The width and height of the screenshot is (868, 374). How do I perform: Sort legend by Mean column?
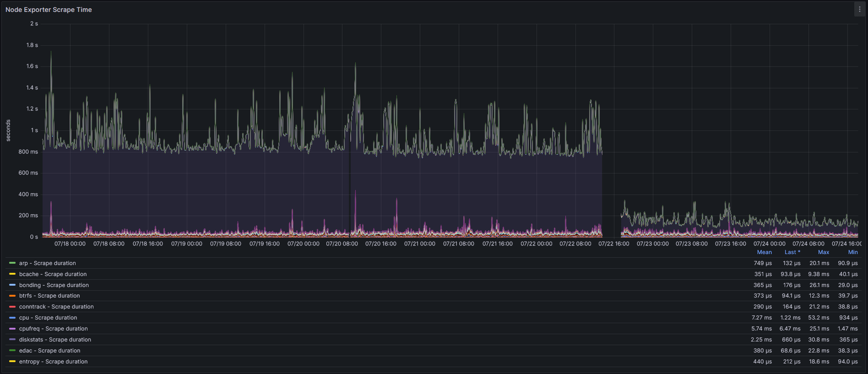(x=764, y=252)
